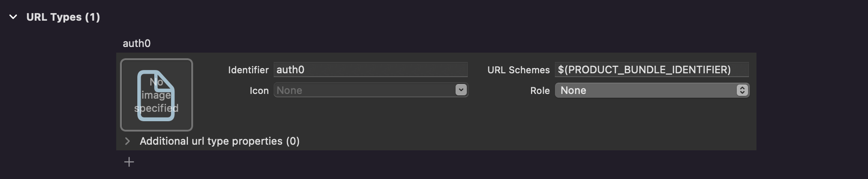Screen dimensions: 868x179
Task: Add a new URL type with plus button
Action: [129, 162]
